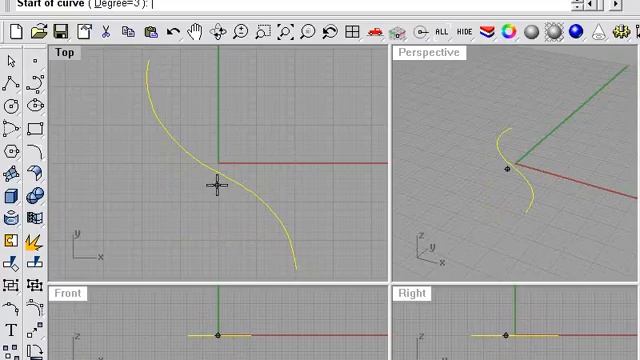Select the Fillet curves tool

tap(35, 151)
